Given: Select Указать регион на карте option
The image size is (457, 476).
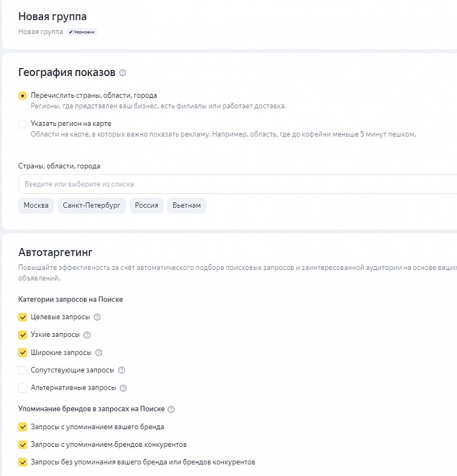Looking at the screenshot, I should click(23, 124).
